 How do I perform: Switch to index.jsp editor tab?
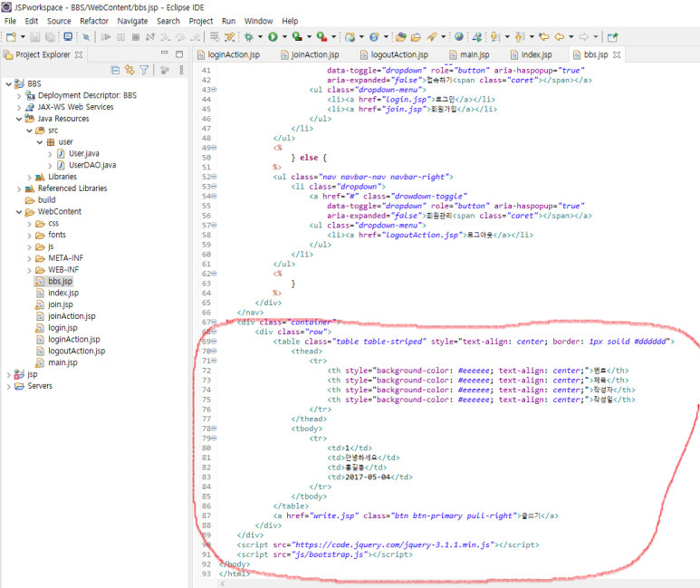[532, 54]
